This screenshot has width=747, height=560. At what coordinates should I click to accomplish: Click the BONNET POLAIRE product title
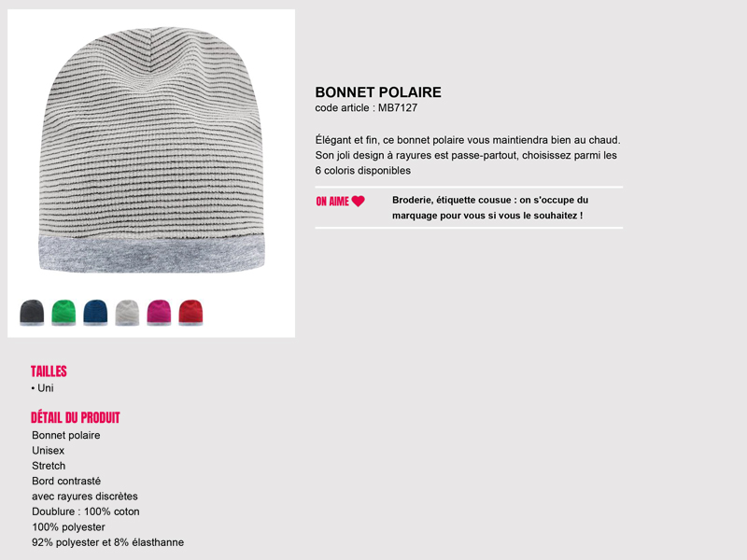tap(378, 92)
